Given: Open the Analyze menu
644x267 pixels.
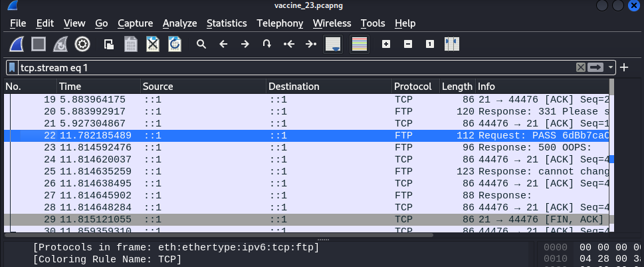Looking at the screenshot, I should point(179,23).
